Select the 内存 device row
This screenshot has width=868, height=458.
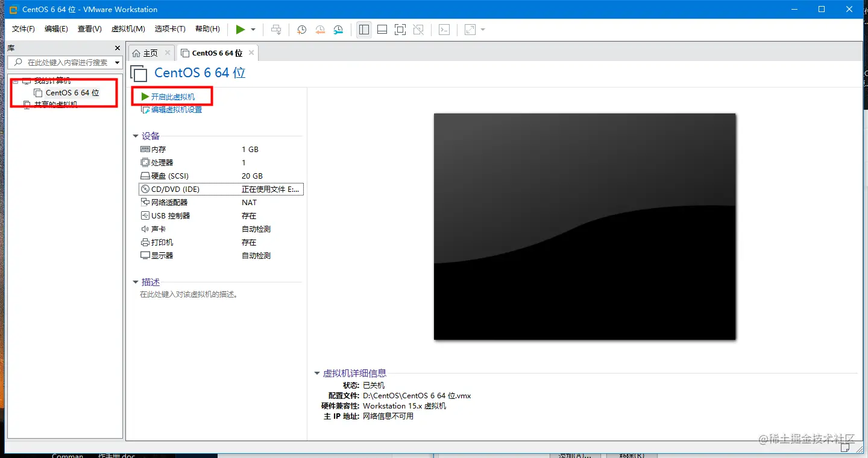(221, 150)
